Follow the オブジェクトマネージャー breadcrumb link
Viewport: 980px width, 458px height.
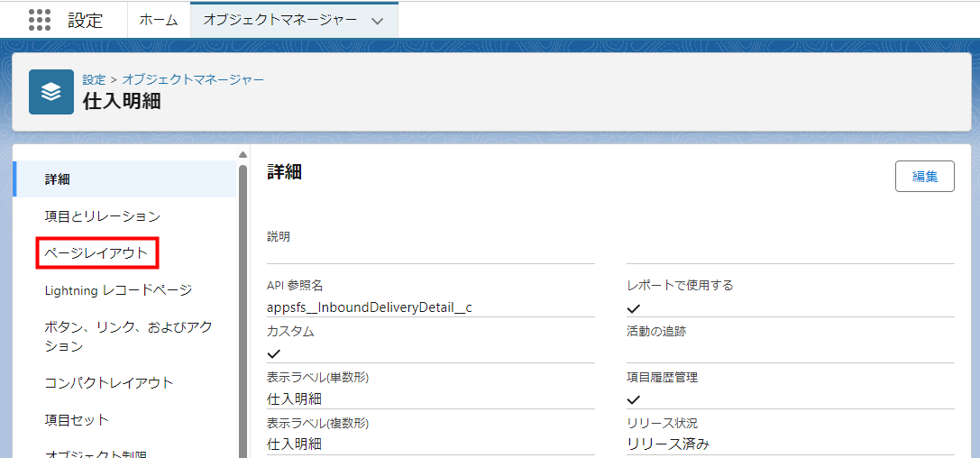click(x=193, y=79)
